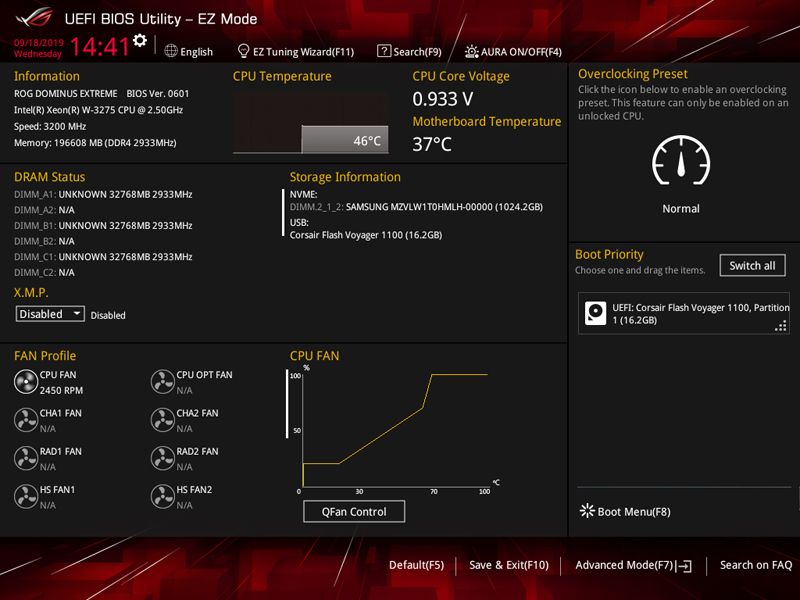This screenshot has width=800, height=600.
Task: Click DIMM_C2: N/A entry
Action: [44, 272]
